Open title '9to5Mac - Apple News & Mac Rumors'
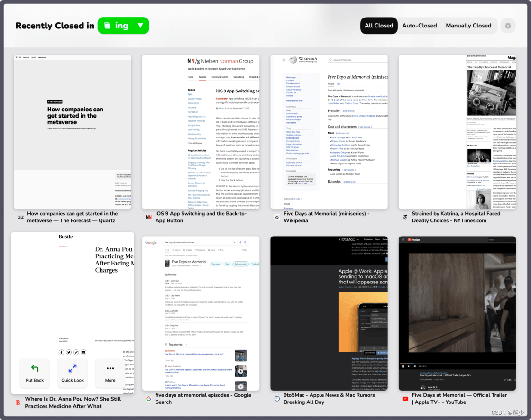Image resolution: width=531 pixels, height=420 pixels. [x=329, y=399]
